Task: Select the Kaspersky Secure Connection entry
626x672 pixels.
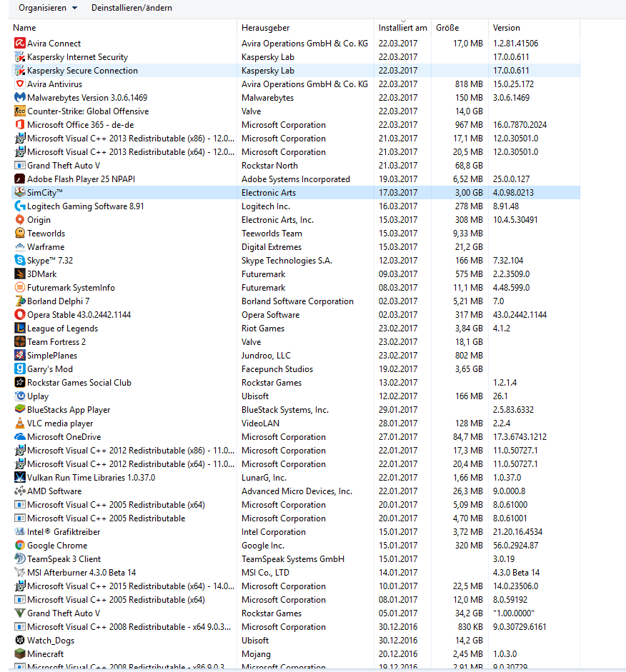Action: (x=295, y=71)
